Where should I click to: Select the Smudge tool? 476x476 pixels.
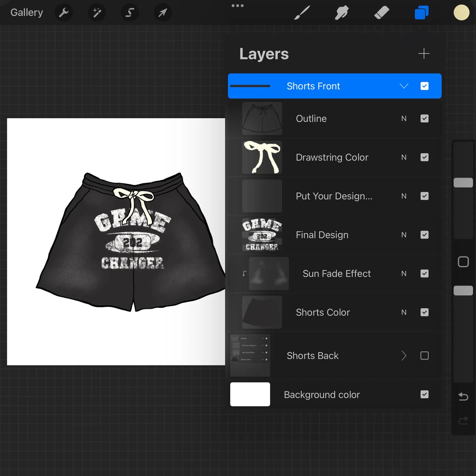click(x=342, y=13)
